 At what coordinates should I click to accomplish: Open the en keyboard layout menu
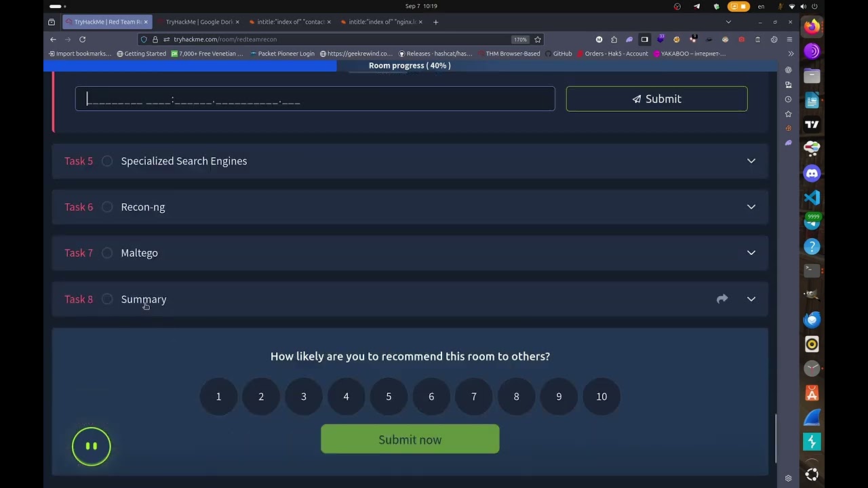pos(761,6)
